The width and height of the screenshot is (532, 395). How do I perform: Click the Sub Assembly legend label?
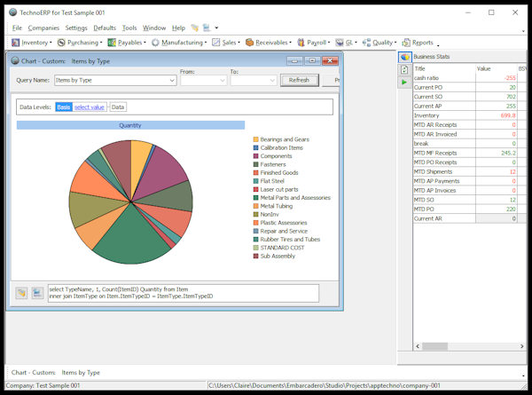click(278, 257)
